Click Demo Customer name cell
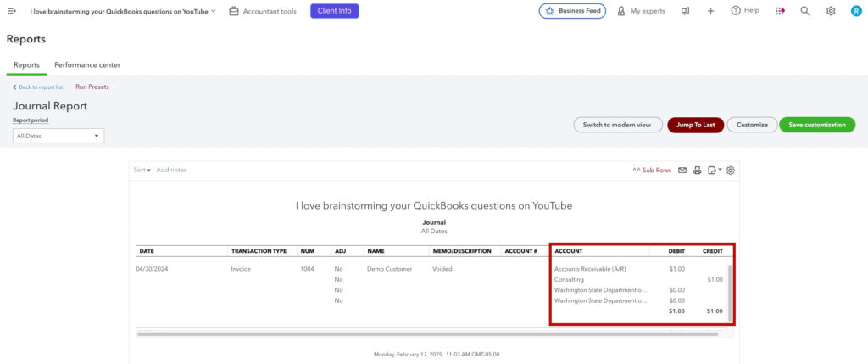868x364 pixels. 389,269
